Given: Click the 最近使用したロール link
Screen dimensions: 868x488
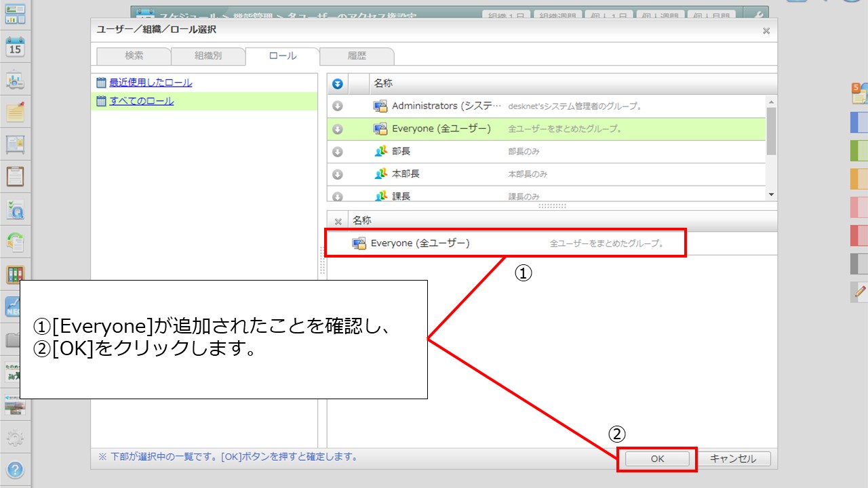Looking at the screenshot, I should click(x=151, y=83).
